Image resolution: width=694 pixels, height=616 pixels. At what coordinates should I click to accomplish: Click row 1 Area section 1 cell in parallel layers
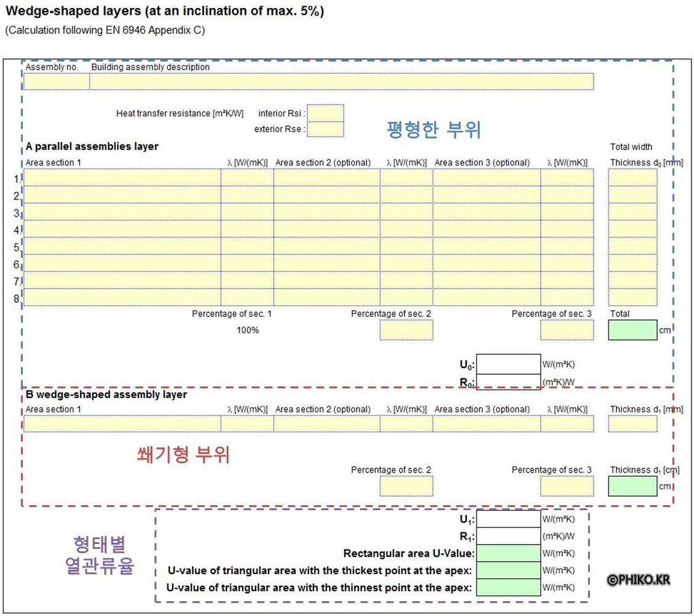click(122, 178)
